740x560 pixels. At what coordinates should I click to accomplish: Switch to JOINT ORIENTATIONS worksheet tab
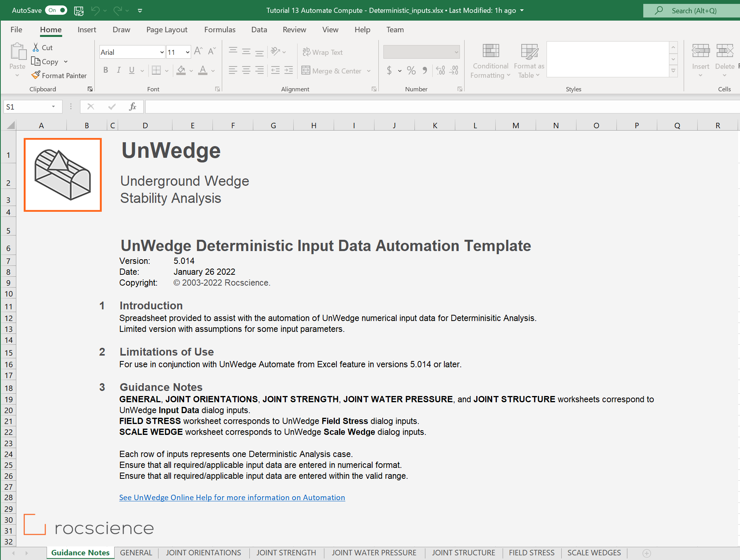coord(204,553)
